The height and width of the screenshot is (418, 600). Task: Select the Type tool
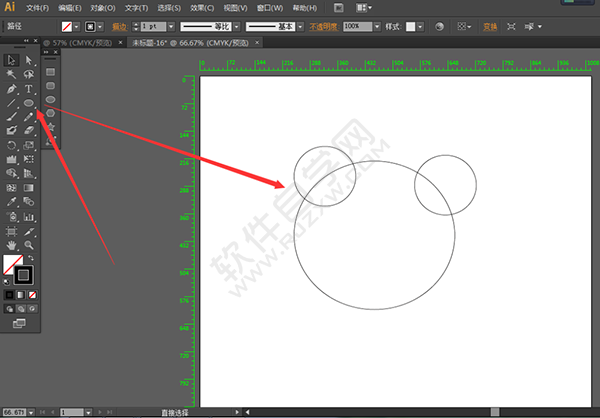tap(29, 88)
